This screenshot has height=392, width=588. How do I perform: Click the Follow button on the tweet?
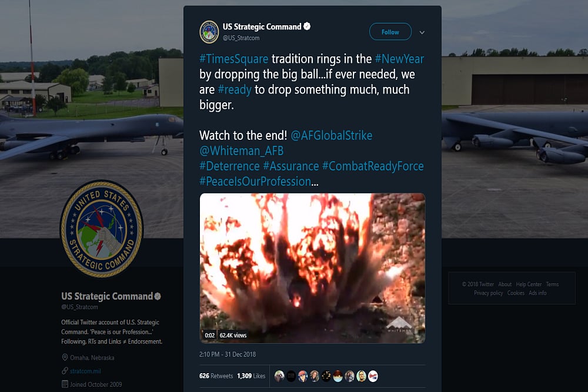tap(390, 32)
